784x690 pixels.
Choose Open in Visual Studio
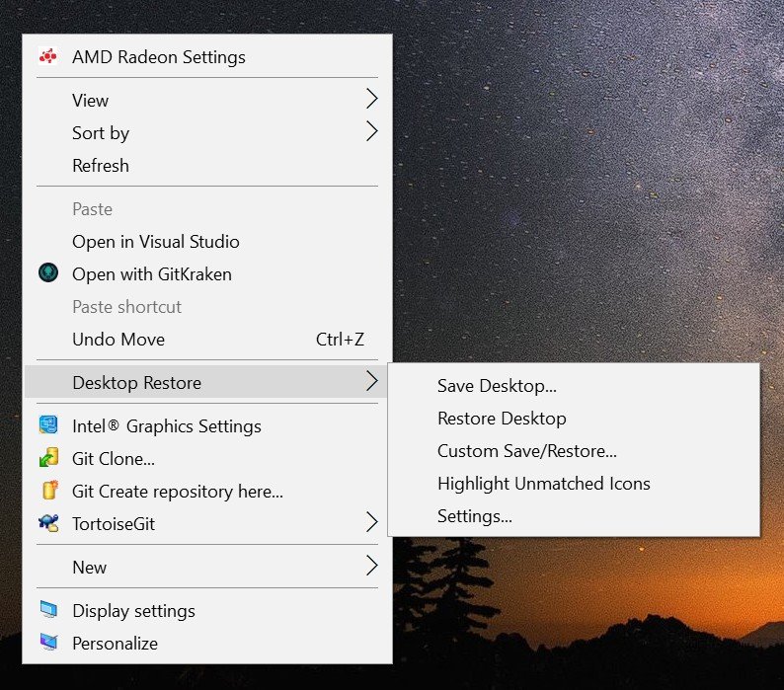click(156, 242)
